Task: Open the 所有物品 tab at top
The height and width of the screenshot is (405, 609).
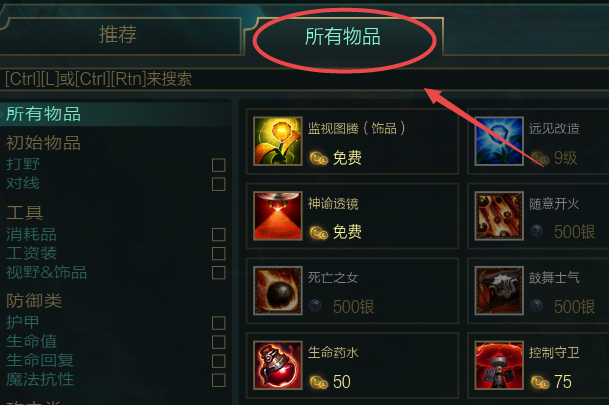Action: pos(343,36)
